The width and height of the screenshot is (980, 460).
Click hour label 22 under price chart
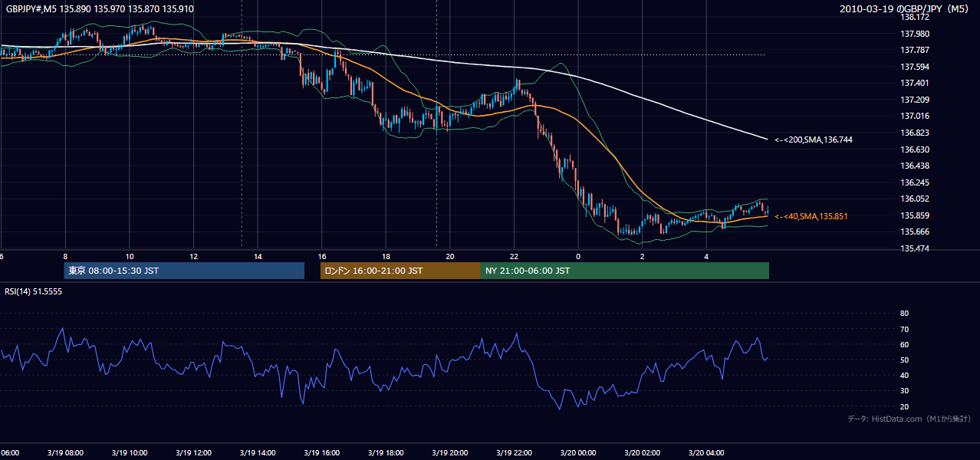[x=515, y=257]
